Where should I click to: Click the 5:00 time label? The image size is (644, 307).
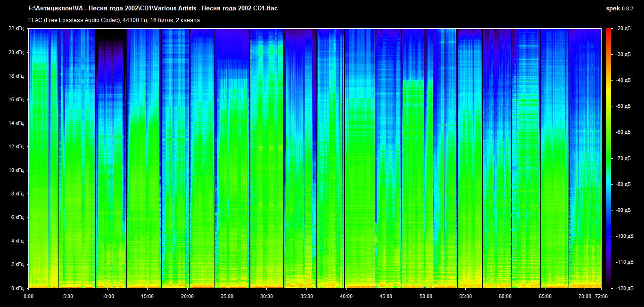pyautogui.click(x=68, y=297)
